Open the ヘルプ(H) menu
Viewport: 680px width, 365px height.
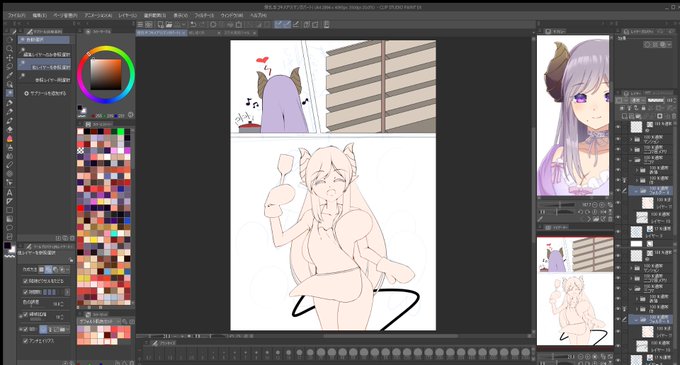tap(258, 15)
